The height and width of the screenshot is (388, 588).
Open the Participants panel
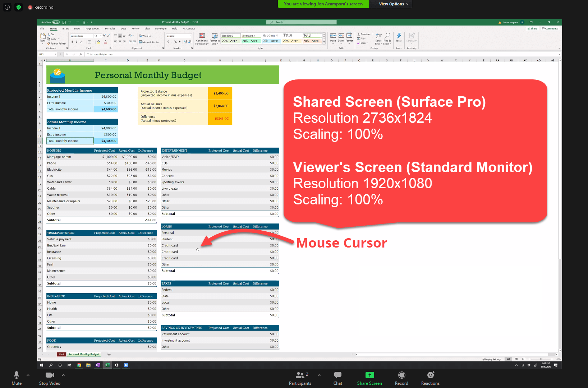[x=300, y=375]
